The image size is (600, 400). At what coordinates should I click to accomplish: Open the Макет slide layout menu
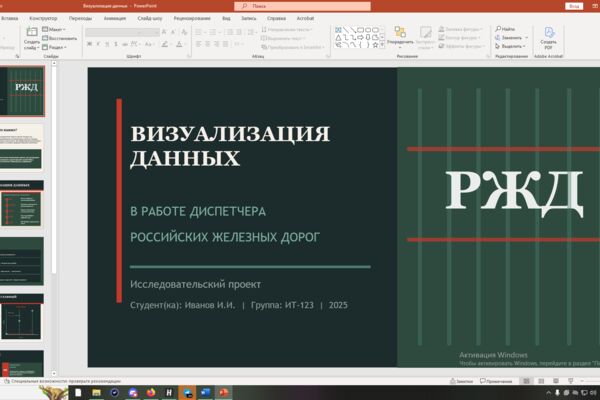tap(54, 29)
